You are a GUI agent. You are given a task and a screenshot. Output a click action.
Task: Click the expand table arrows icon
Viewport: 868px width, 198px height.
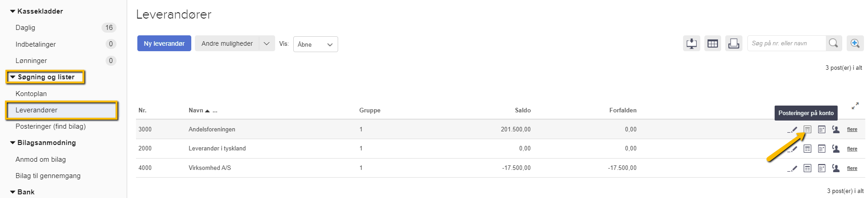(x=855, y=106)
